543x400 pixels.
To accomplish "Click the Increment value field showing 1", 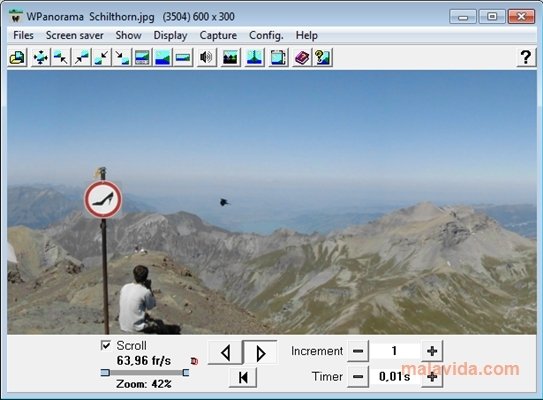I will click(395, 351).
